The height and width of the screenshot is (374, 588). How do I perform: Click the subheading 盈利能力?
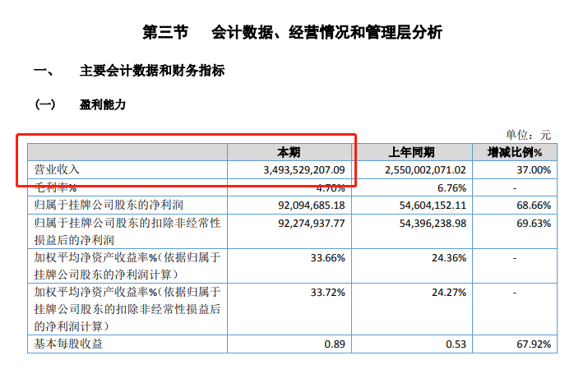coord(102,104)
